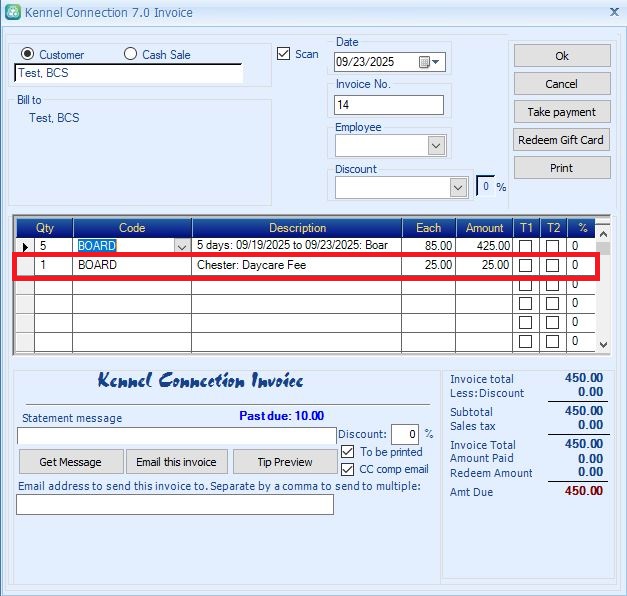The width and height of the screenshot is (627, 596).
Task: Click the 25.00 Each cell in Daycare row
Action: pyautogui.click(x=428, y=265)
